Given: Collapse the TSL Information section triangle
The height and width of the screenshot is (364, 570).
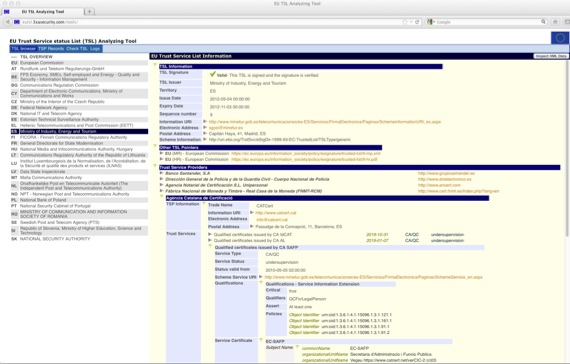Looking at the screenshot, I should pyautogui.click(x=155, y=65).
